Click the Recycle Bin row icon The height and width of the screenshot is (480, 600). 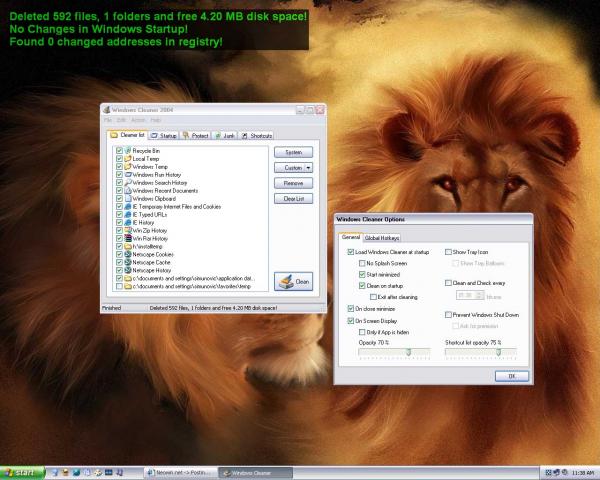(x=128, y=151)
